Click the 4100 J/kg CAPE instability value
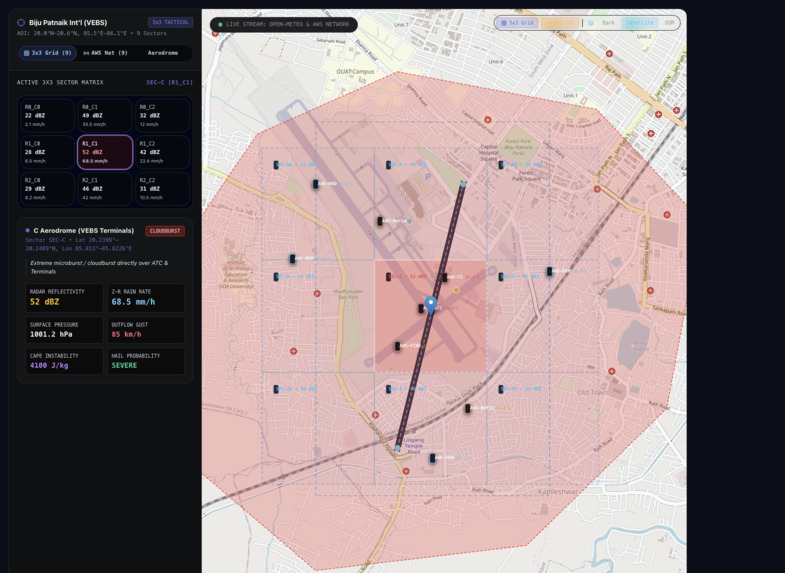The height and width of the screenshot is (573, 785). pyautogui.click(x=49, y=365)
